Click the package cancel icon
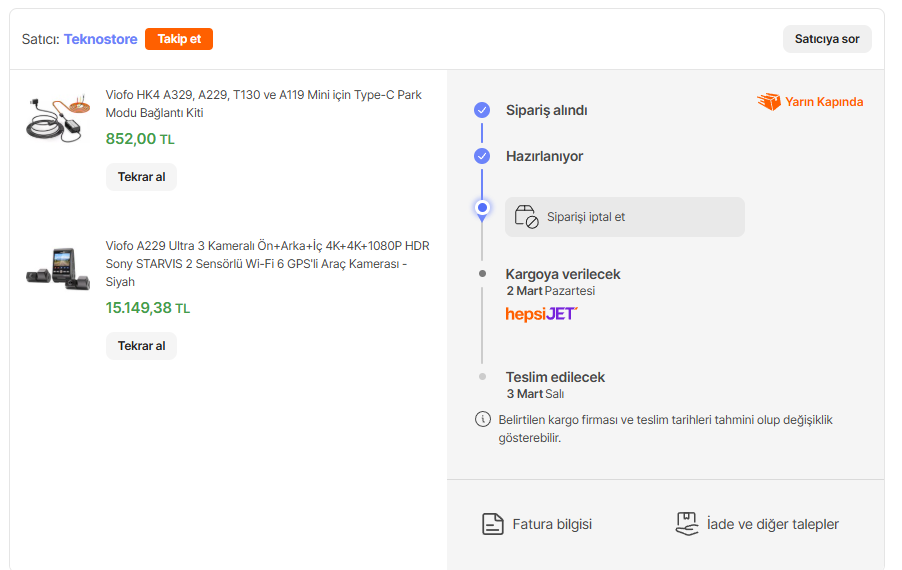902x570 pixels. click(526, 216)
